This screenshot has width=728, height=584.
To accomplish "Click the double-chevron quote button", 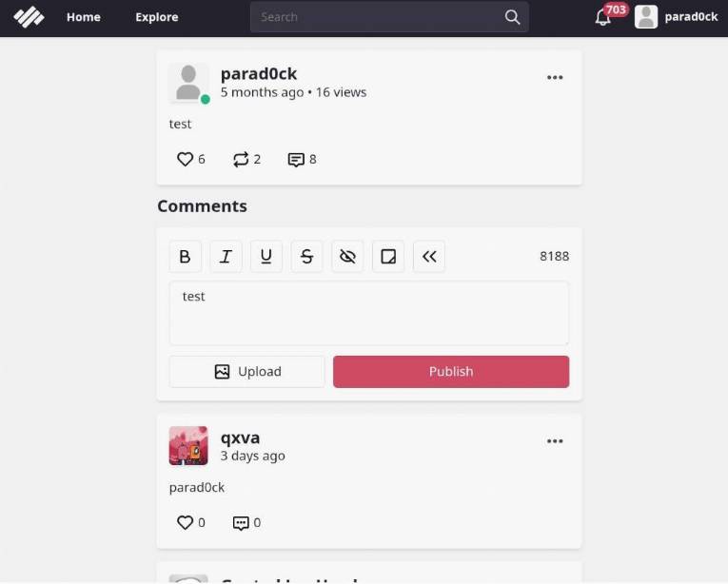I will (x=429, y=256).
